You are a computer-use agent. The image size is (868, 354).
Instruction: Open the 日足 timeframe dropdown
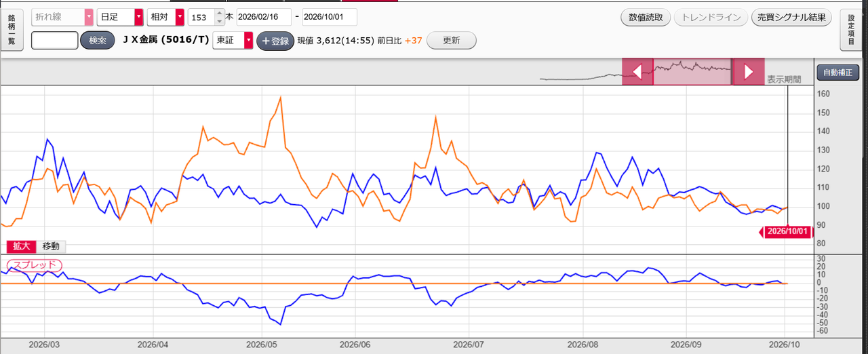(x=120, y=17)
